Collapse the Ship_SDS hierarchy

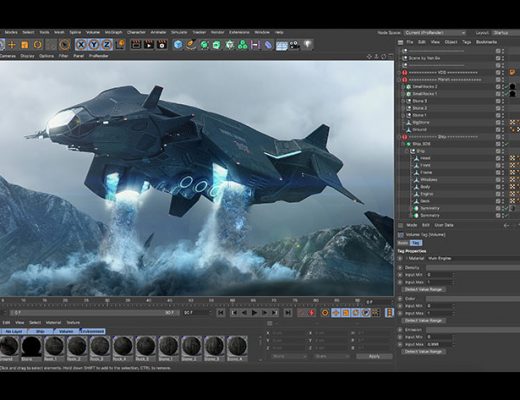[x=403, y=144]
